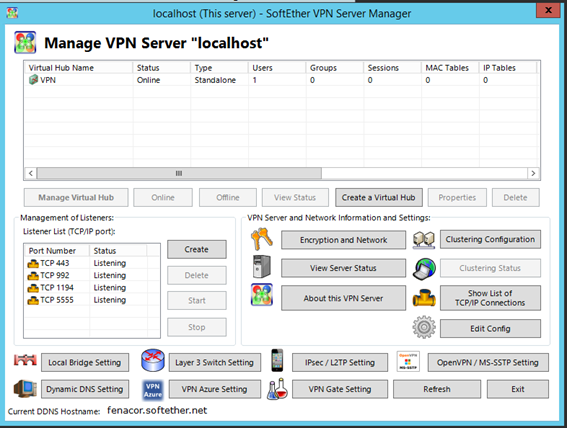Show List of TCP/IP Connections
567x428 pixels.
click(490, 298)
